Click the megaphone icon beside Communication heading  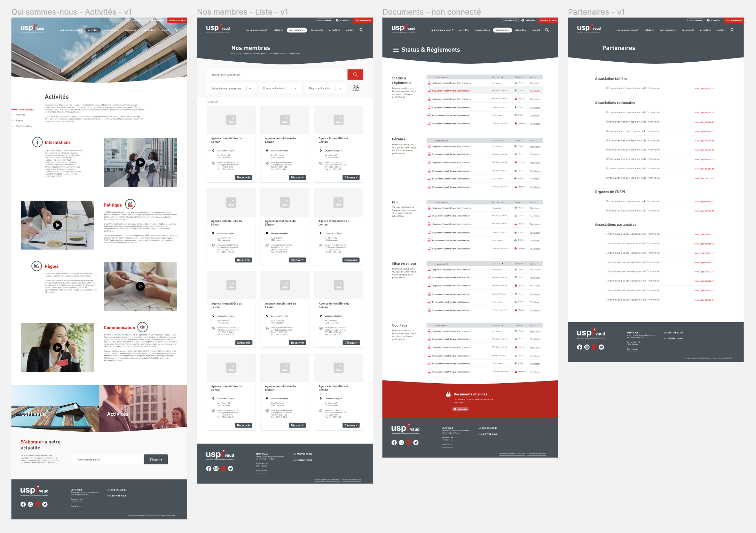point(142,327)
